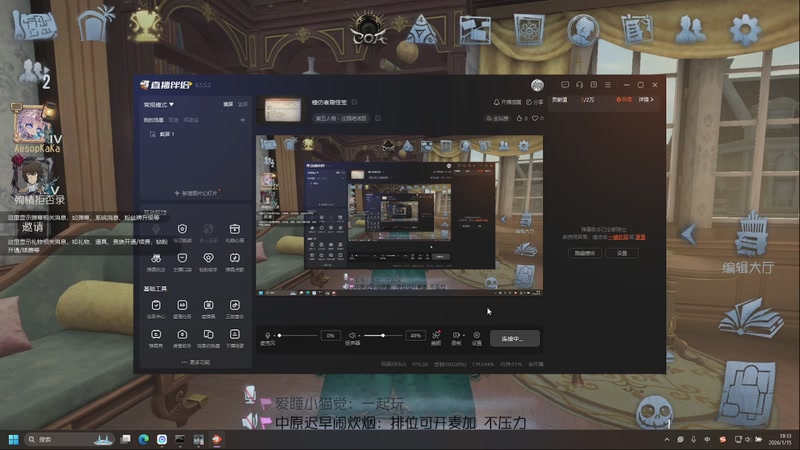Open the COA emblem in the game top bar
This screenshot has height=450, width=800.
coord(368,29)
